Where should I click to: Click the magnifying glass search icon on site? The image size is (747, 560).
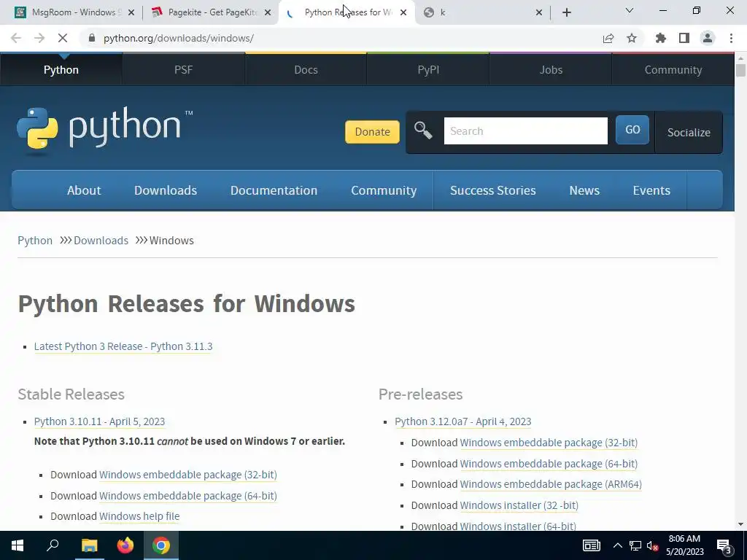422,131
